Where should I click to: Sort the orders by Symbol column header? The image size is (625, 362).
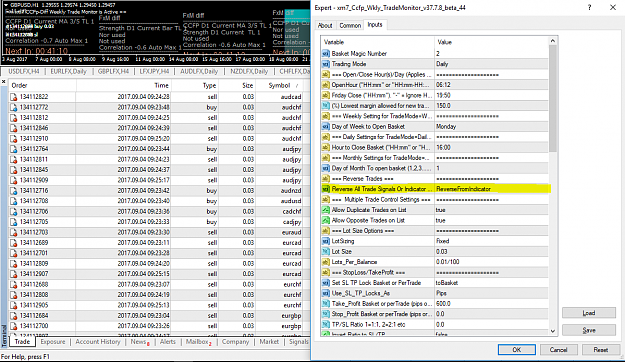coord(279,85)
